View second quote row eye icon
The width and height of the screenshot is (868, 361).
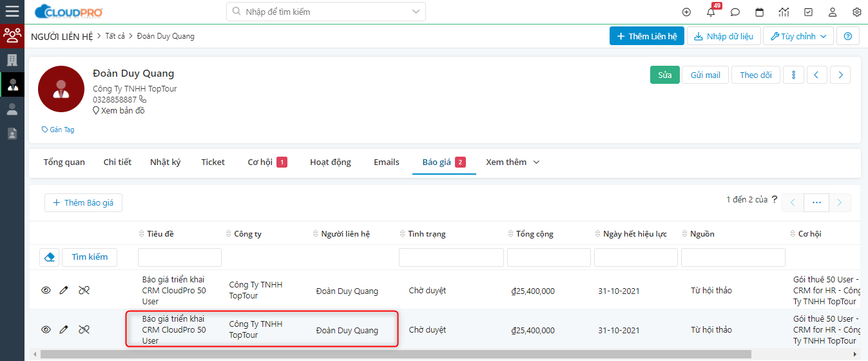[46, 330]
